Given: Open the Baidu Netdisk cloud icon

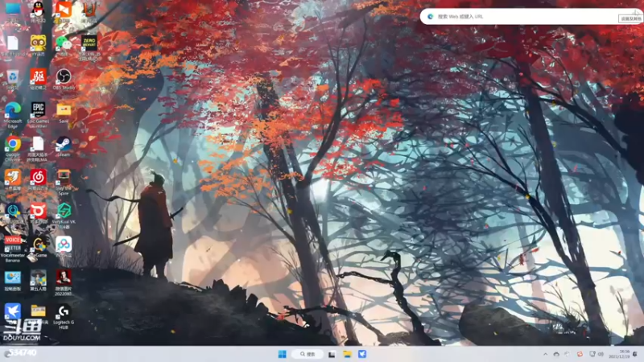Looking at the screenshot, I should pos(64,245).
